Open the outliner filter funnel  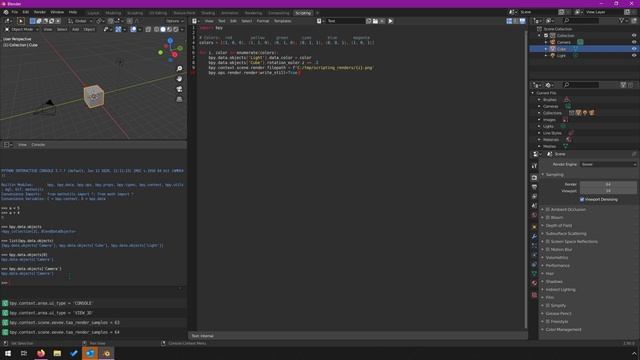622,20
